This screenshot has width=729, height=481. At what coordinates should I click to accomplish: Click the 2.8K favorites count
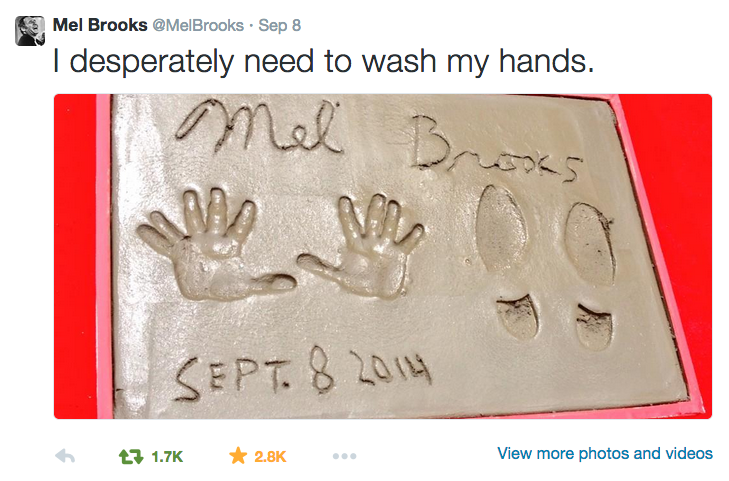pos(270,457)
